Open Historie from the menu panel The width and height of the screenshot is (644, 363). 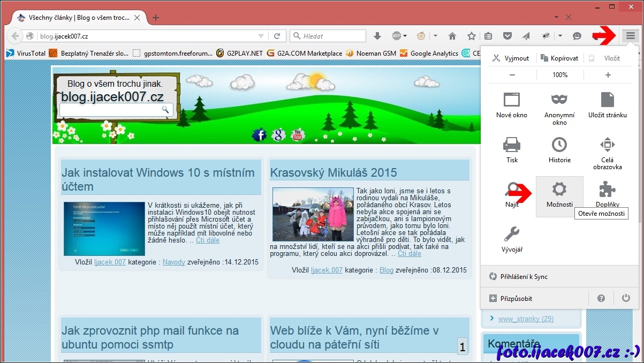click(x=559, y=146)
